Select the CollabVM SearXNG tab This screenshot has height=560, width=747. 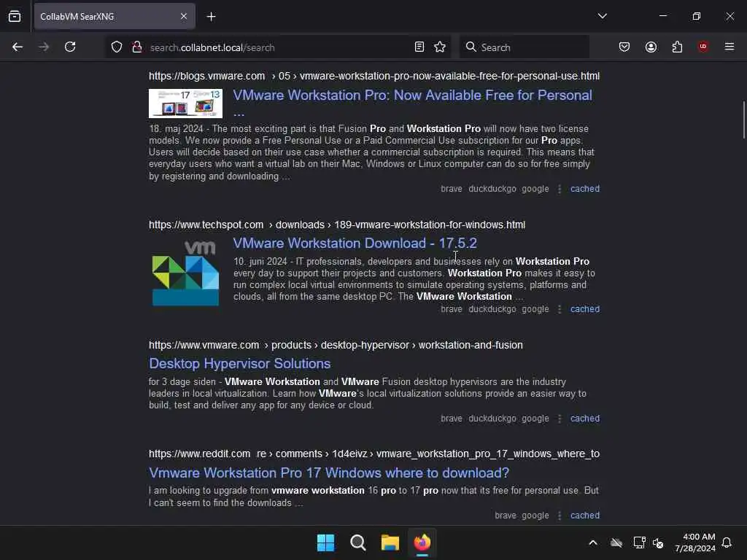115,16
